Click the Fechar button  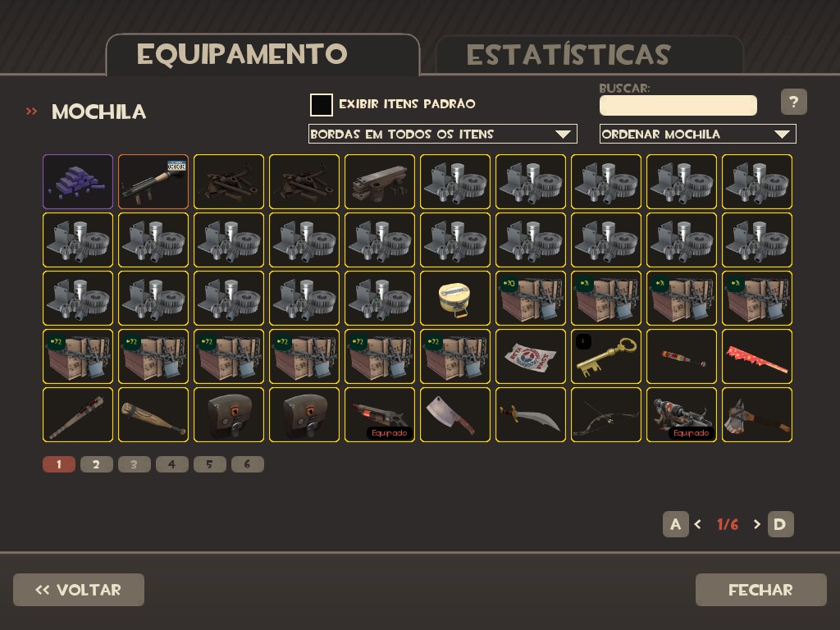click(760, 590)
